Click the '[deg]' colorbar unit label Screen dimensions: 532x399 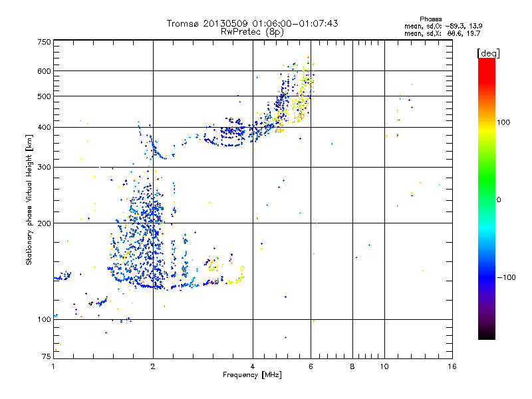(x=488, y=53)
